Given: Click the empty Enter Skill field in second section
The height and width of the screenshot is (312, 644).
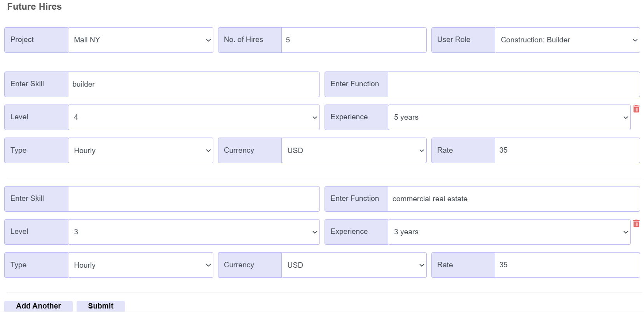Looking at the screenshot, I should coord(194,199).
